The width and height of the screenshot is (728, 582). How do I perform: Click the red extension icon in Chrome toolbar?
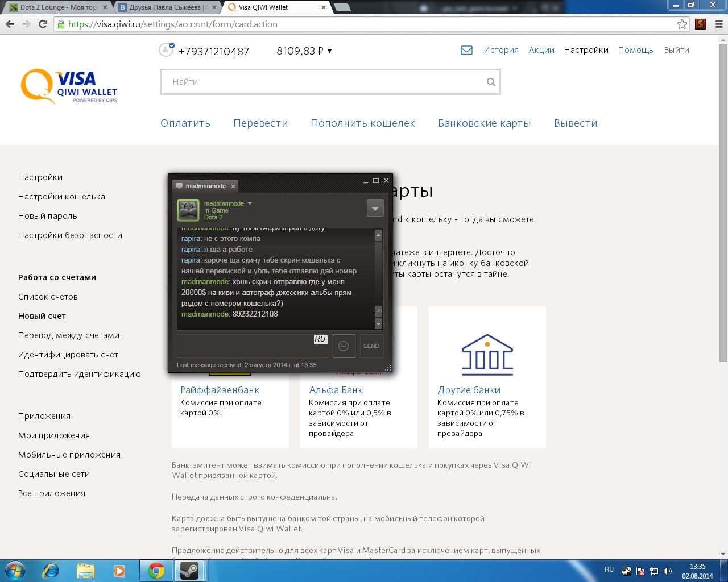click(701, 24)
